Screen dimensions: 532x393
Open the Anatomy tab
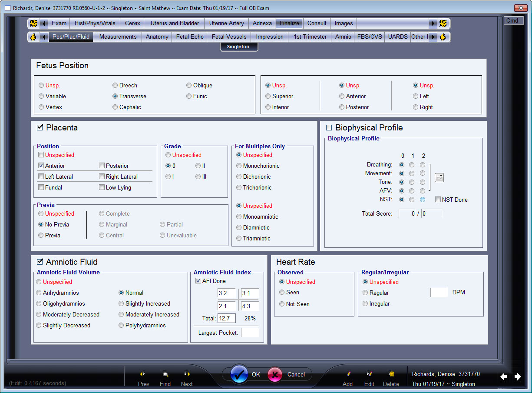(157, 37)
